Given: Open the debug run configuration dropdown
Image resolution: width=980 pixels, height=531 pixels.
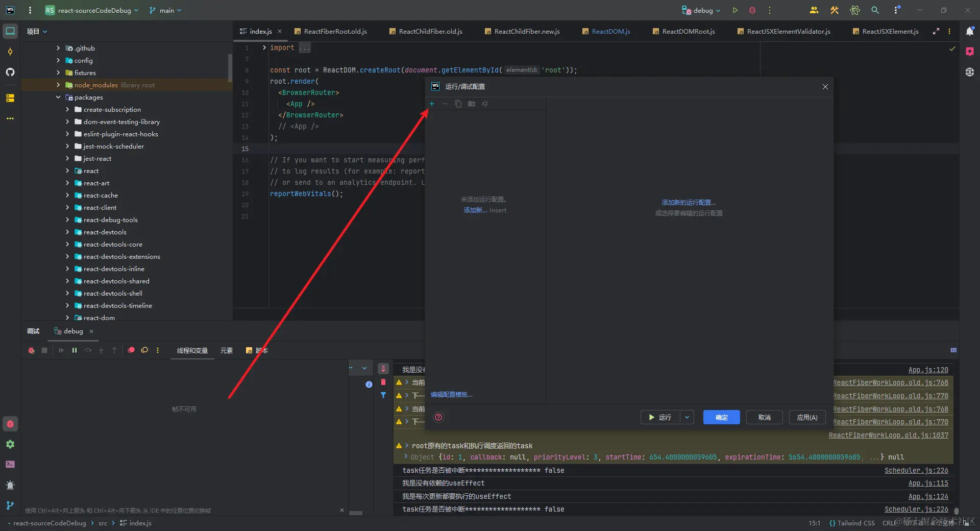Looking at the screenshot, I should (x=702, y=10).
